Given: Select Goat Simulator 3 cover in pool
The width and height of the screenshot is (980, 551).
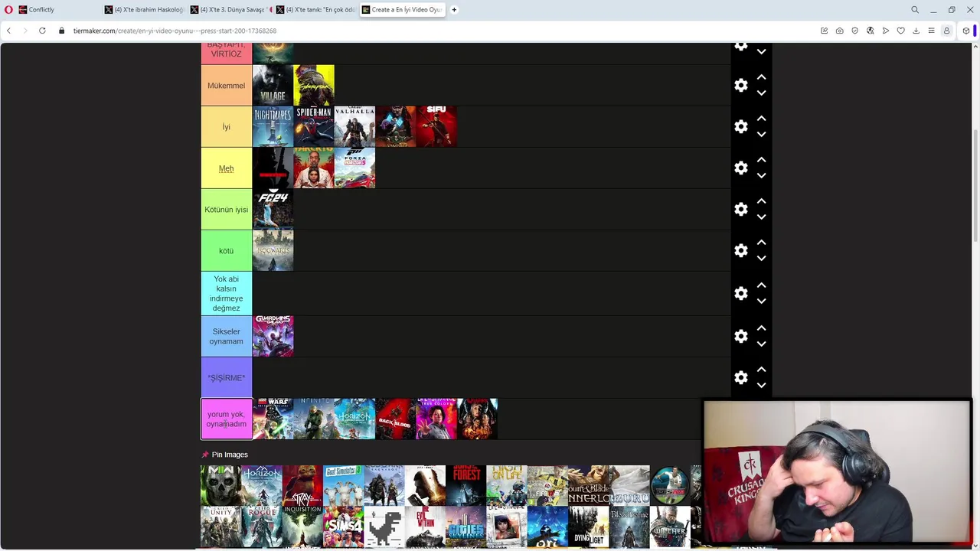Looking at the screenshot, I should coord(343,485).
